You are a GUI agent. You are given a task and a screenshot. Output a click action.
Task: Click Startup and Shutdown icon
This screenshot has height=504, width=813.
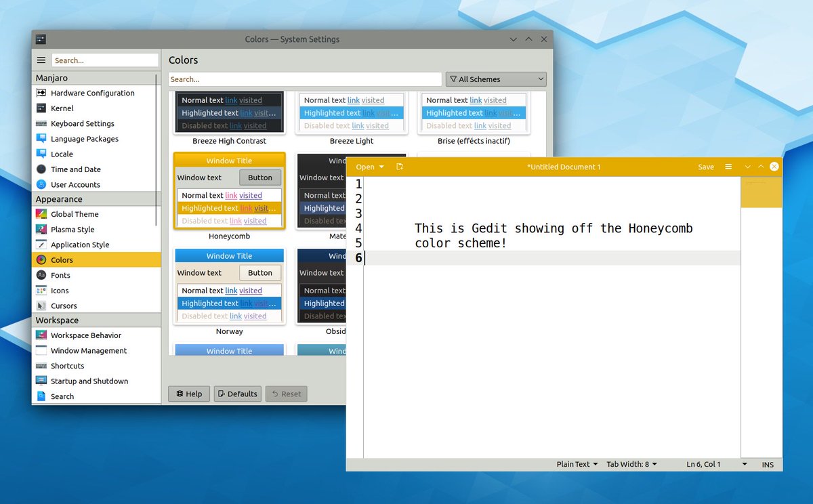pyautogui.click(x=41, y=381)
